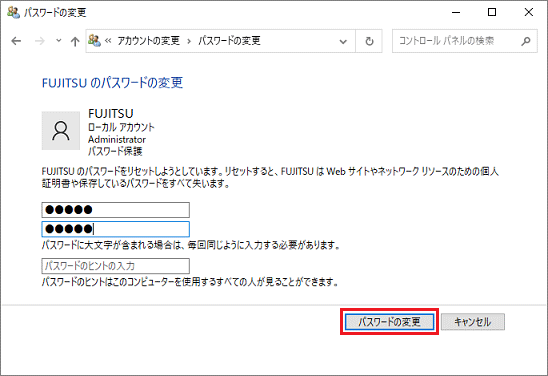
Task: Minimize the パスワードの変更 window
Action: point(456,13)
